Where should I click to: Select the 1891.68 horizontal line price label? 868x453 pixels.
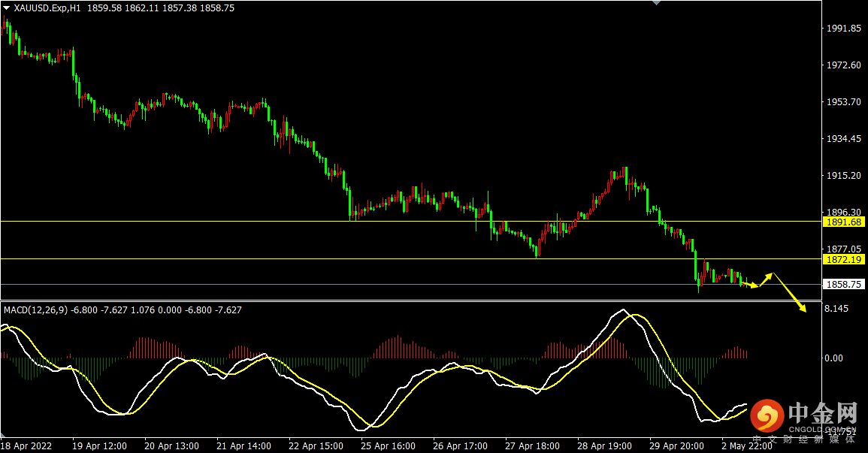pos(844,222)
